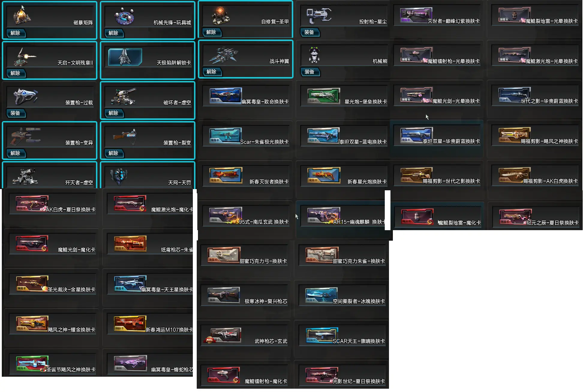Click 装备 button for 投射枪-星尘
This screenshot has height=392, width=586.
tap(309, 32)
